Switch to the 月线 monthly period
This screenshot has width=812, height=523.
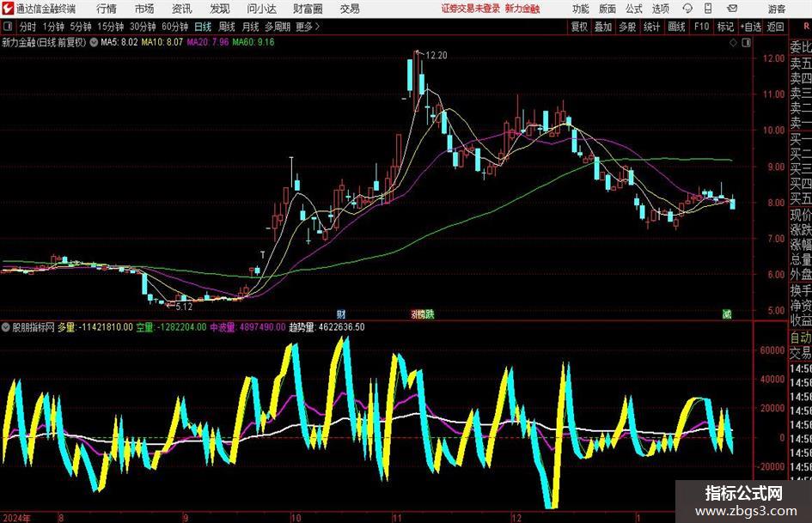coord(251,27)
